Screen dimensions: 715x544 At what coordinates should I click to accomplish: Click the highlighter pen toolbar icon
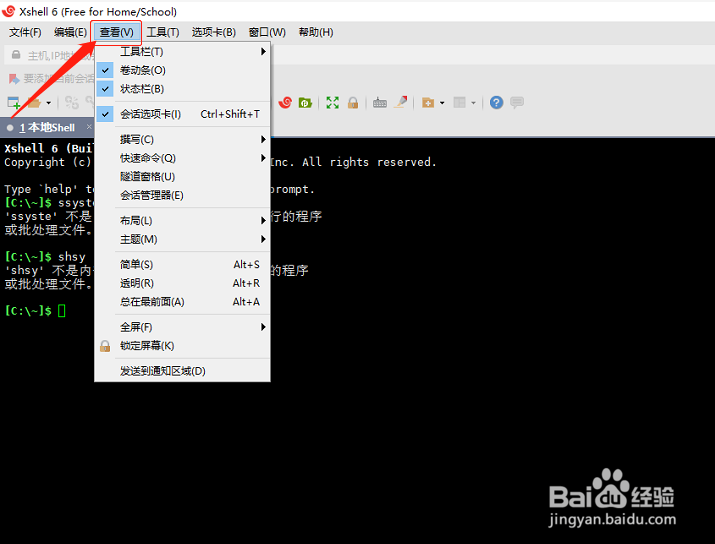tap(401, 102)
